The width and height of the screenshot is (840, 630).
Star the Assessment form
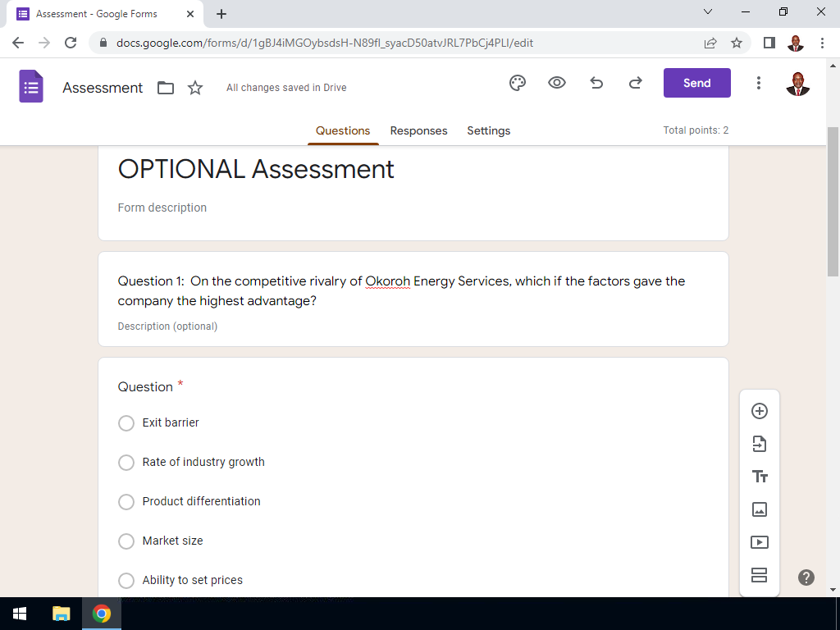195,88
